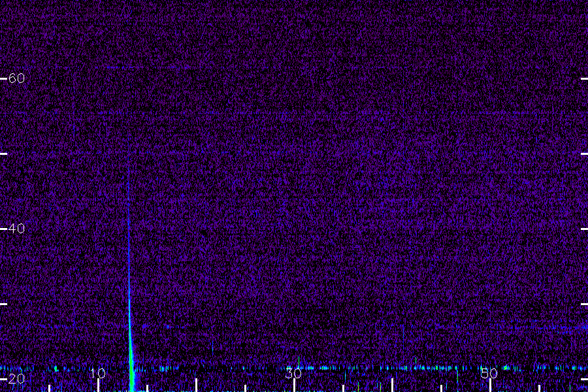The width and height of the screenshot is (588, 392).
Task: Click the 30 label on the horizontal axis
Action: pos(293,373)
